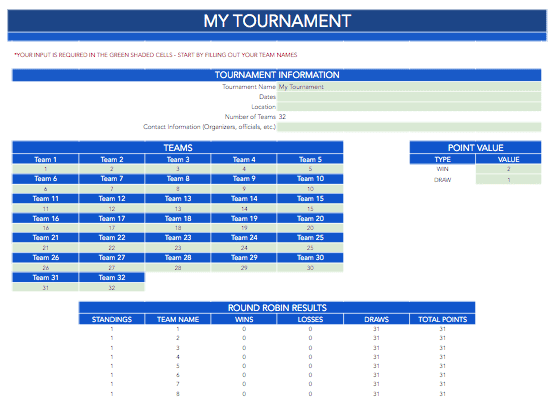The image size is (556, 405).
Task: Select the name cell under Team 32
Action: click(112, 288)
